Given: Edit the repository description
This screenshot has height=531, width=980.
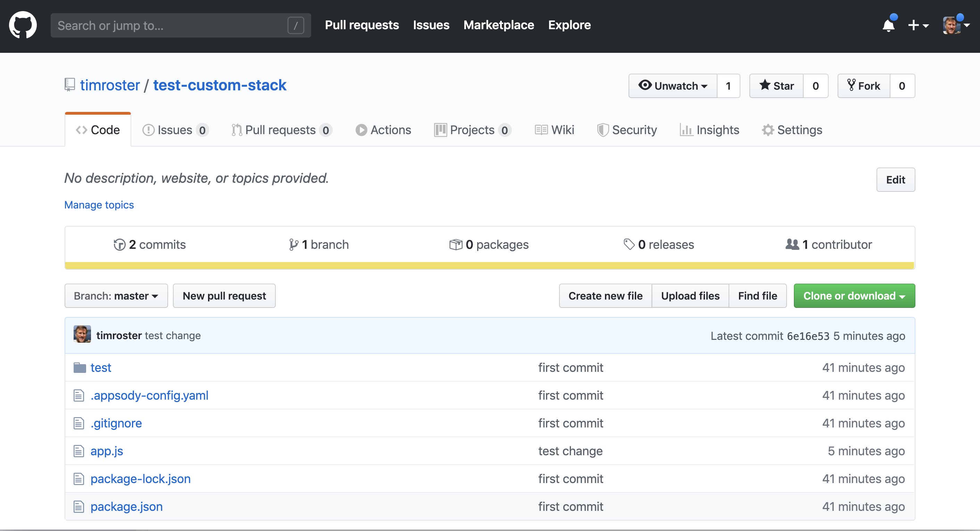Looking at the screenshot, I should coord(896,180).
